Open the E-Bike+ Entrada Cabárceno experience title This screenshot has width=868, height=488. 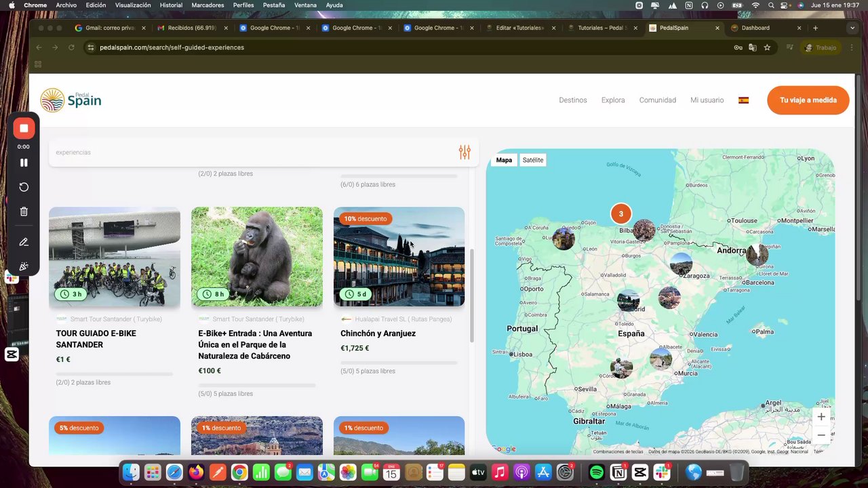tap(255, 344)
